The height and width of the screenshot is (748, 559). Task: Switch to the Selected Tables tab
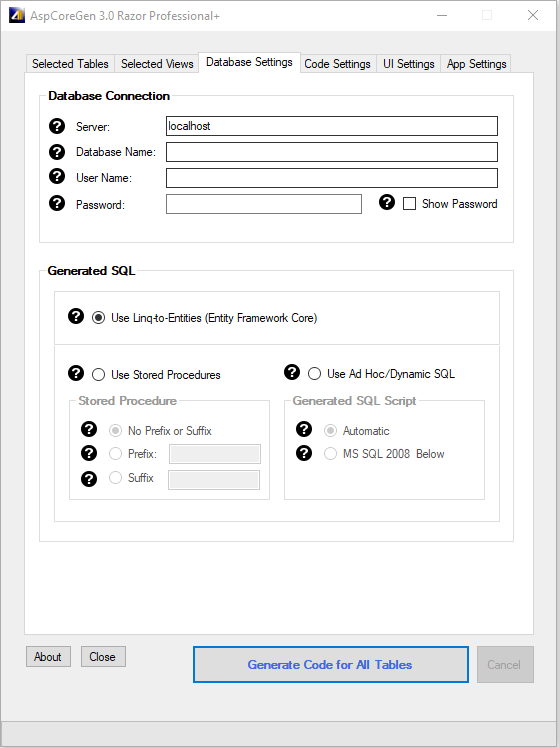[x=70, y=64]
